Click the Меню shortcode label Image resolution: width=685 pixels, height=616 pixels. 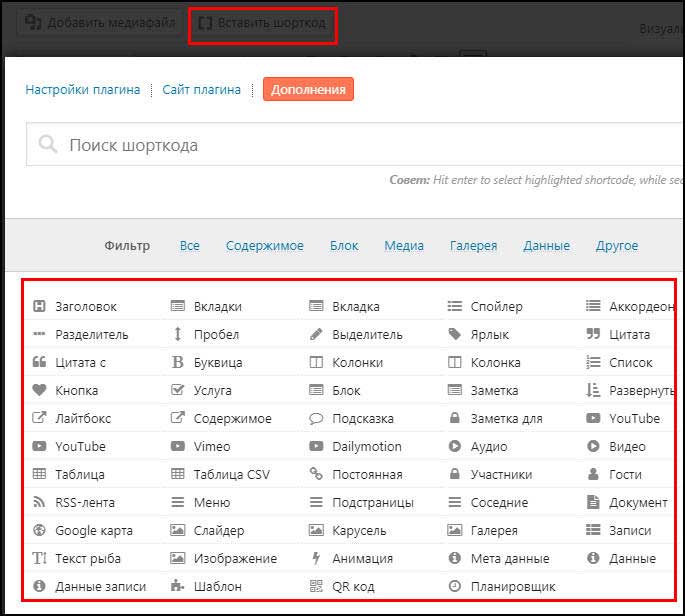tap(212, 502)
